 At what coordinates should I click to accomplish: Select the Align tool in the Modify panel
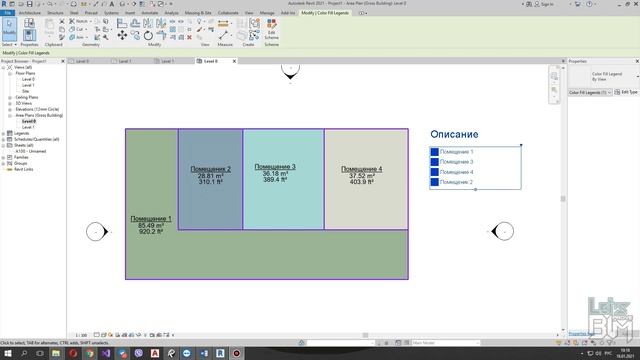pos(122,23)
